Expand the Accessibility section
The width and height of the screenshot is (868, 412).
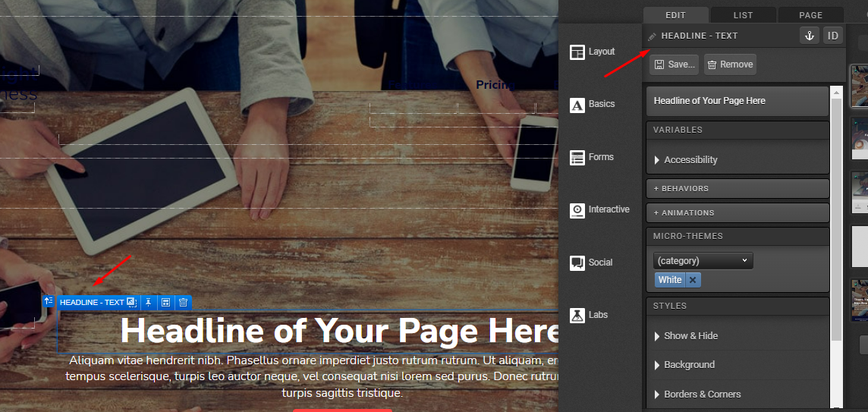pyautogui.click(x=738, y=160)
